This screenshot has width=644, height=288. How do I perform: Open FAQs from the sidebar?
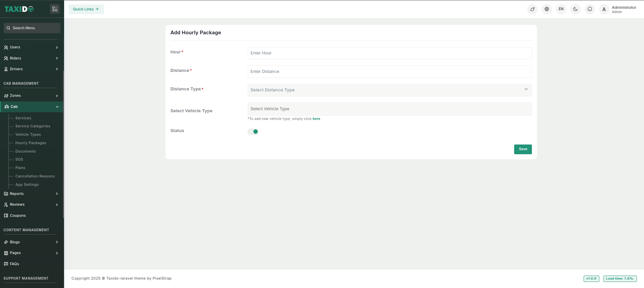click(14, 264)
